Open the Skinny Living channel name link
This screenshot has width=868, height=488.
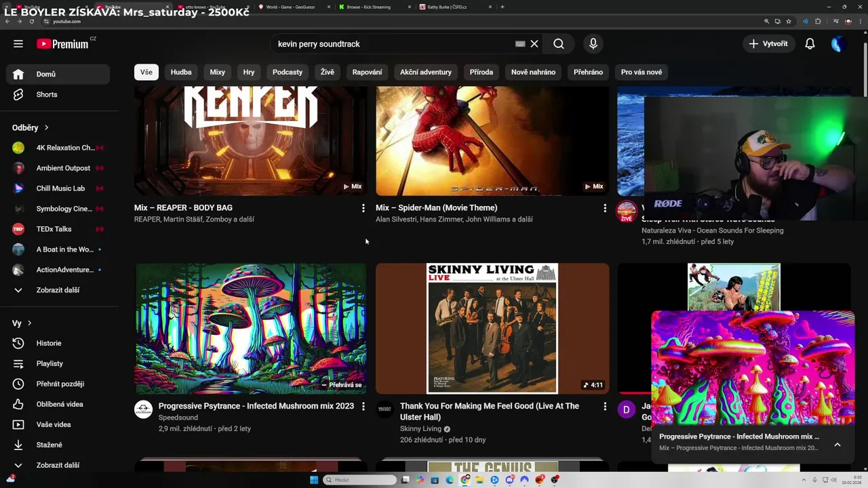[420, 429]
